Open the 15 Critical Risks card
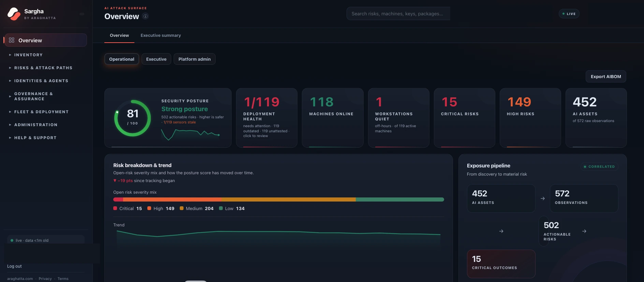 pos(464,118)
